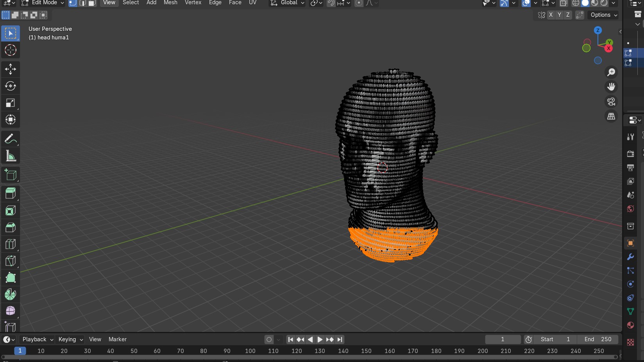Click the hand pan view button
The image size is (644, 362).
click(x=611, y=87)
